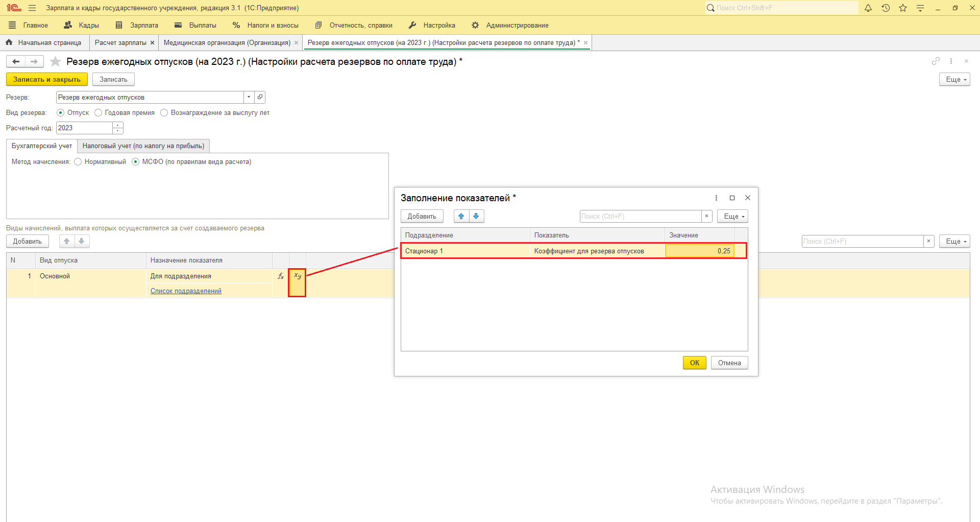Image resolution: width=980 pixels, height=522 pixels.
Task: Open history clock icon in title bar
Action: tap(886, 8)
